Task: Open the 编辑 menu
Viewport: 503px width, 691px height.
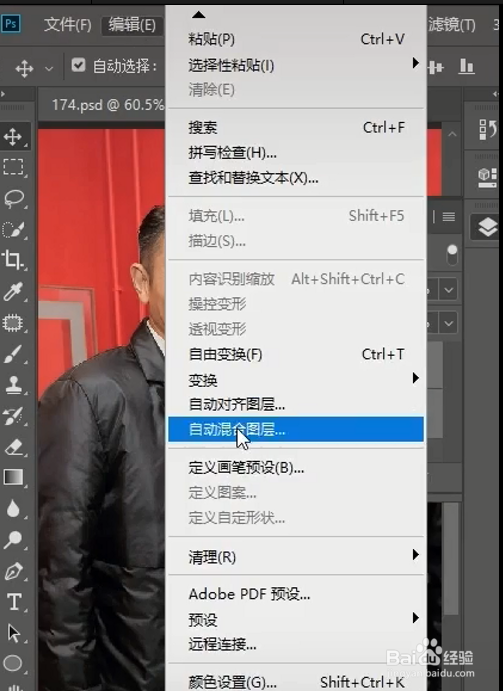Action: coord(132,25)
